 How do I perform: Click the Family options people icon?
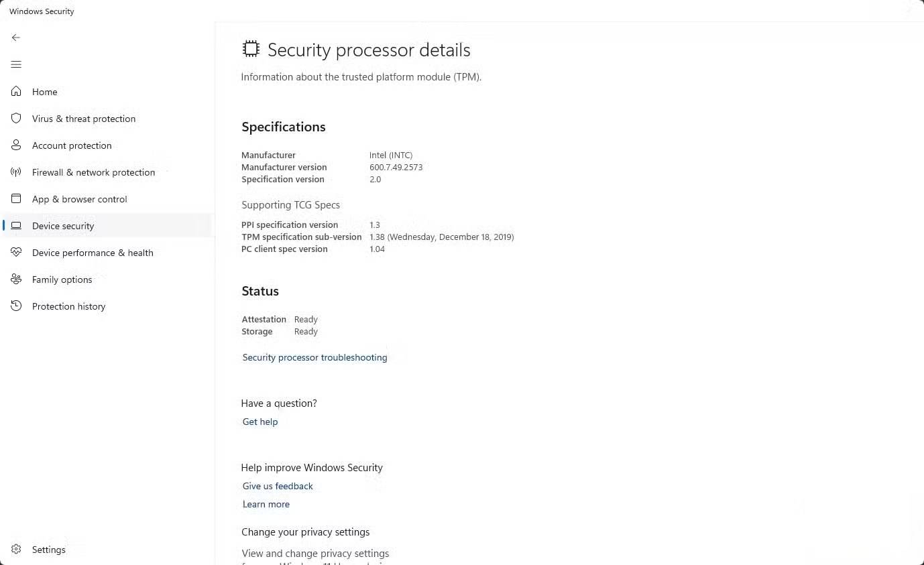(x=16, y=279)
